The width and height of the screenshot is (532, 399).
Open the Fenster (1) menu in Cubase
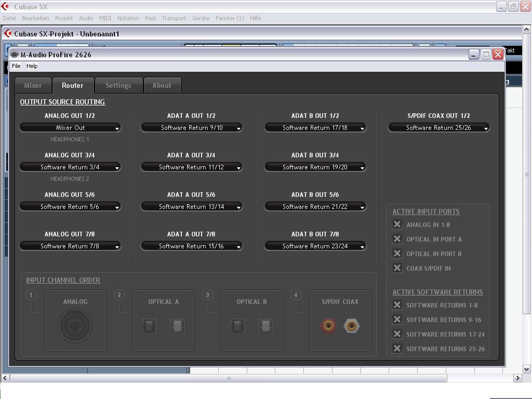tap(230, 18)
